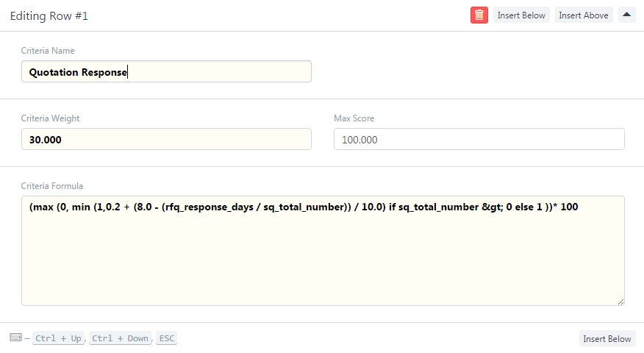
Task: Delete this row with the red trash icon
Action: point(479,15)
